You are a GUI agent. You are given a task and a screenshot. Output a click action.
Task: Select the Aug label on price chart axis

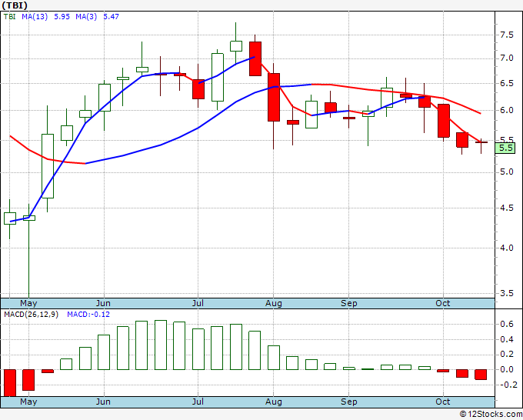pyautogui.click(x=274, y=303)
